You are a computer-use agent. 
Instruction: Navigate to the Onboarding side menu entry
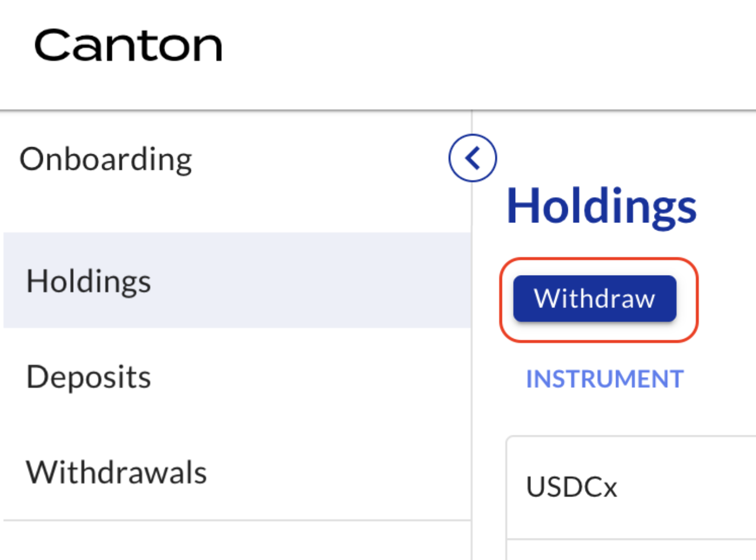pos(106,159)
